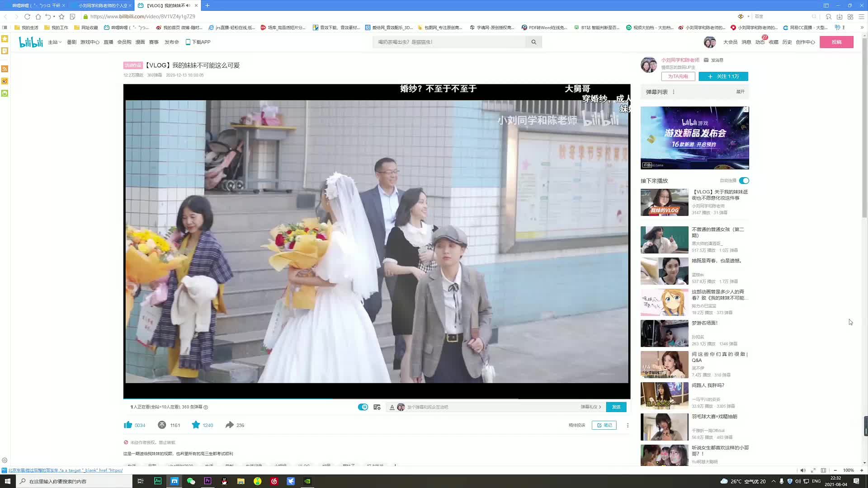Follow uploader with 关注 1.1万 button
Screen dimensions: 868x488
(x=723, y=76)
